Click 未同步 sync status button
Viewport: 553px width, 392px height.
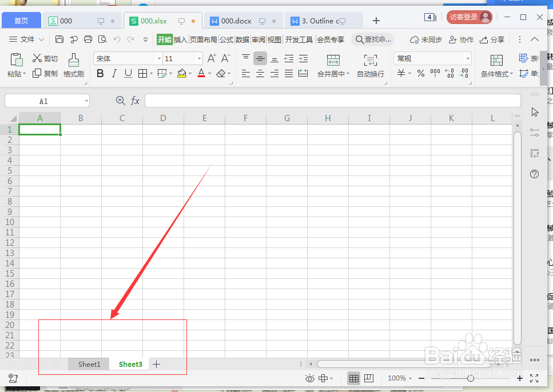click(x=425, y=40)
